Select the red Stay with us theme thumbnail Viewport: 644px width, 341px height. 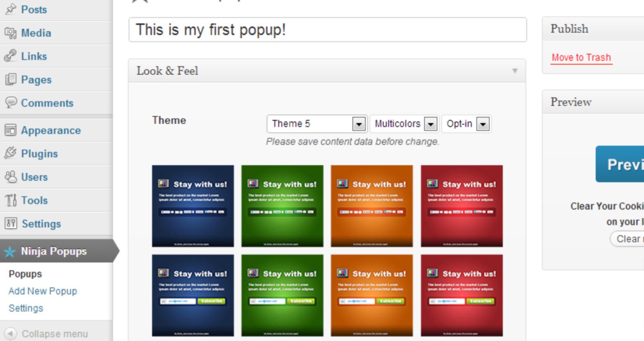[x=461, y=206]
